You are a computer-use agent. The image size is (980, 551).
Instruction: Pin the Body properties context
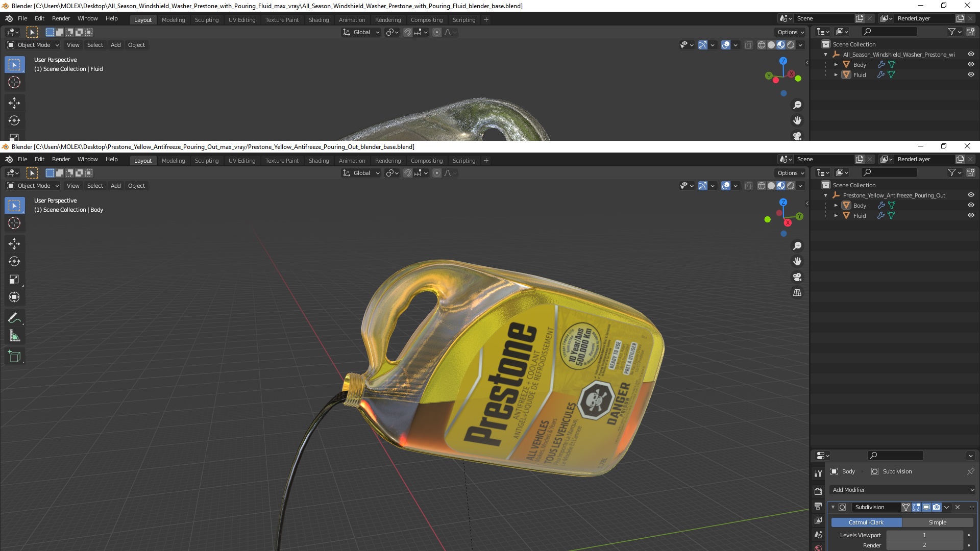pyautogui.click(x=970, y=471)
